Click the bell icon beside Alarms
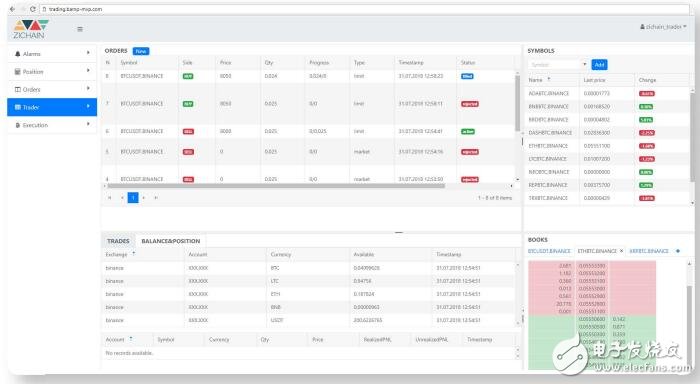Viewport: 700px width, 384px height. click(x=18, y=54)
